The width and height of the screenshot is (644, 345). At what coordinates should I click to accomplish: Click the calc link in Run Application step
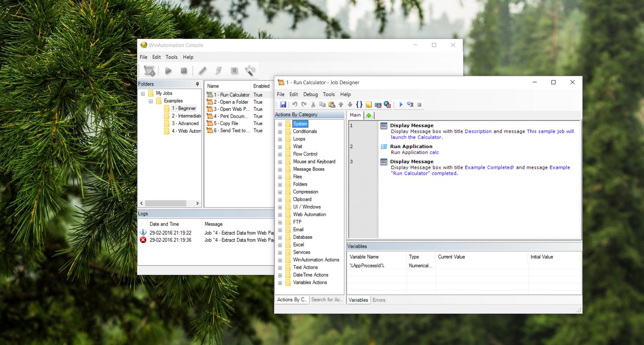pyautogui.click(x=434, y=152)
